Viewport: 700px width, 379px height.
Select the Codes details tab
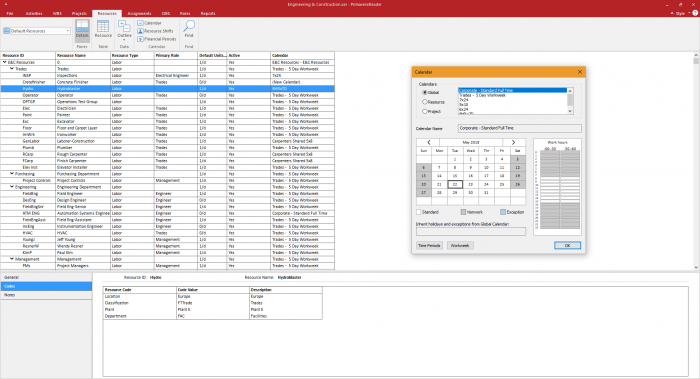(x=46, y=286)
